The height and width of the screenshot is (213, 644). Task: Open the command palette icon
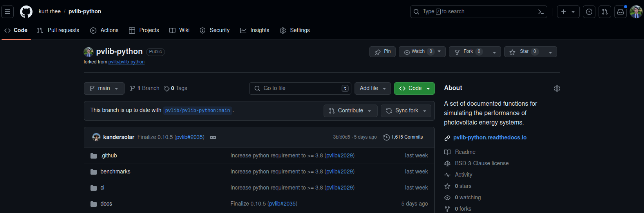coord(541,12)
